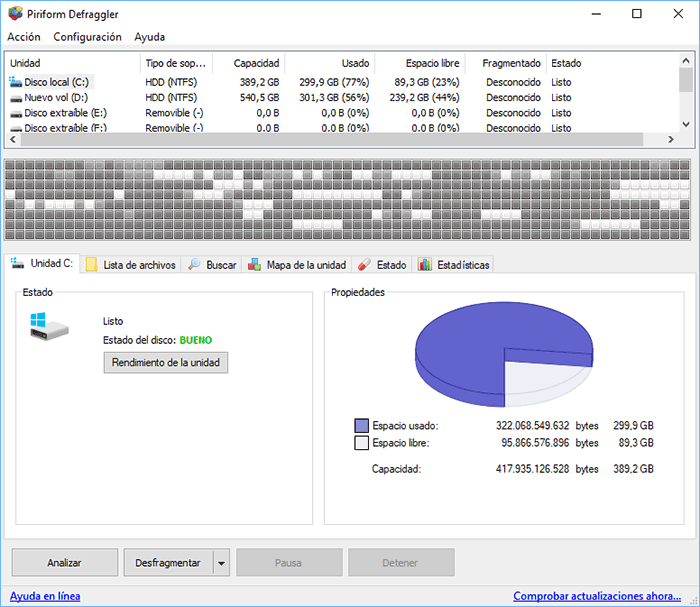Open the Acción menu
Viewport: 700px width, 607px height.
click(x=24, y=37)
